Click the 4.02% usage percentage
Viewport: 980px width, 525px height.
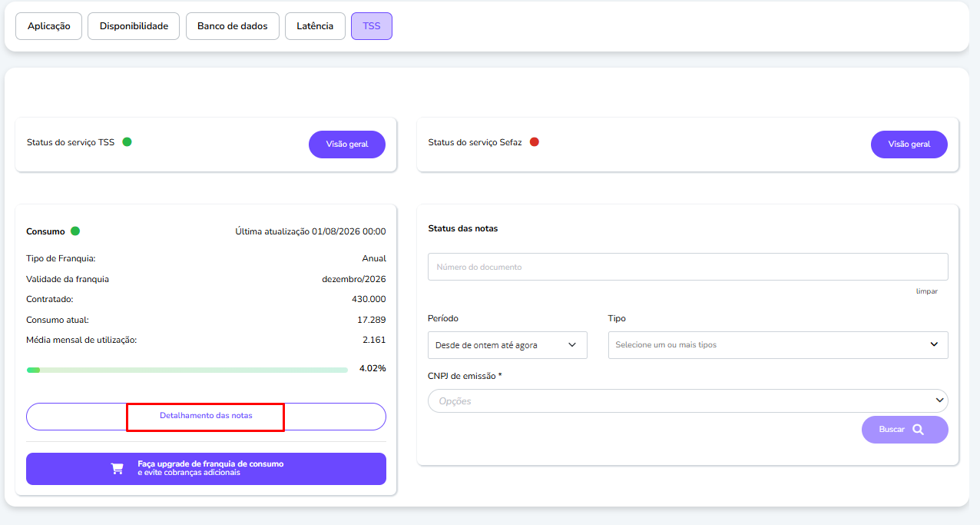pyautogui.click(x=372, y=368)
